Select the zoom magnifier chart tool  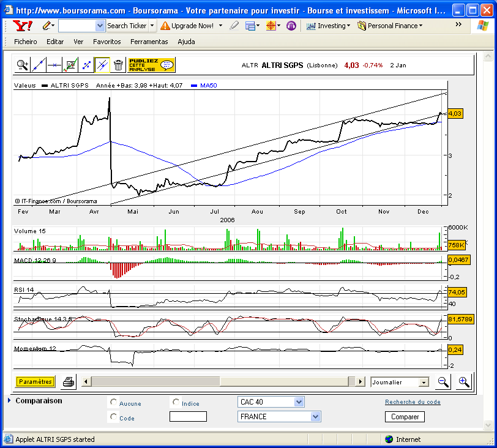[x=23, y=65]
